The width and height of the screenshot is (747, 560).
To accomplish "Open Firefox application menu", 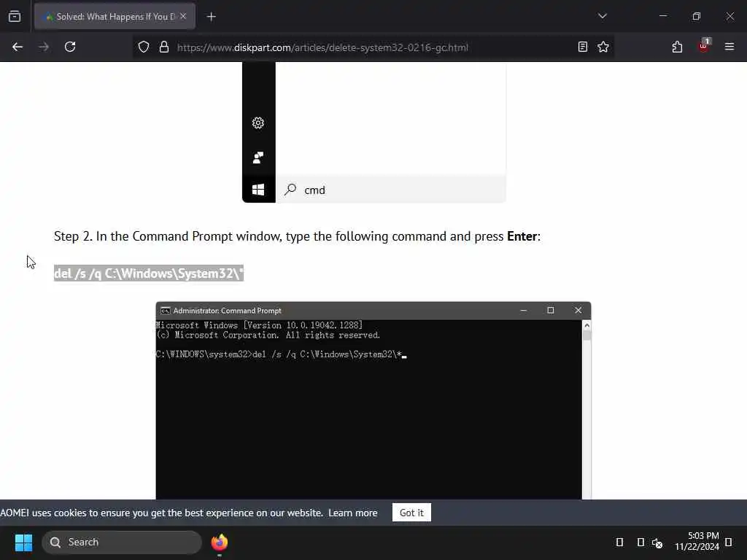I will pyautogui.click(x=729, y=47).
